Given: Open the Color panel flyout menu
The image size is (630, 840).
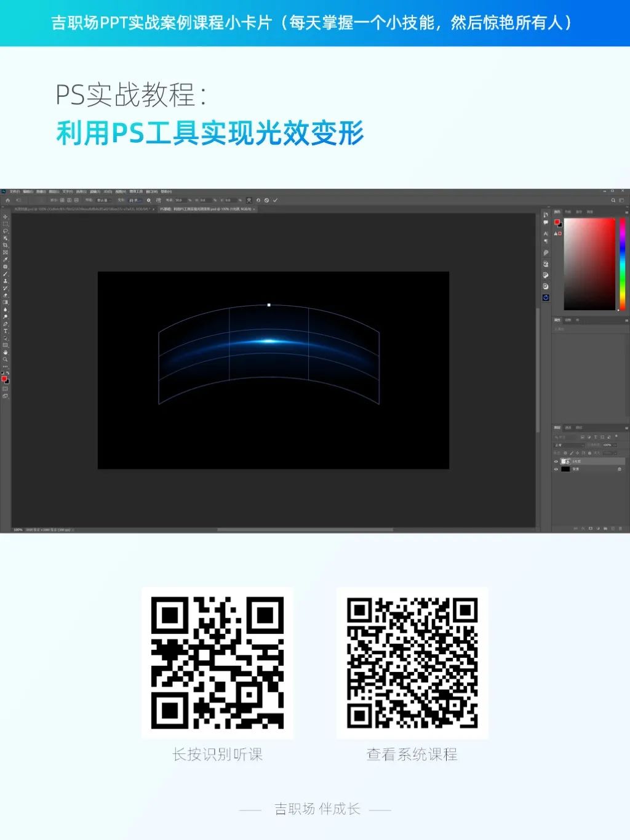Looking at the screenshot, I should 626,212.
